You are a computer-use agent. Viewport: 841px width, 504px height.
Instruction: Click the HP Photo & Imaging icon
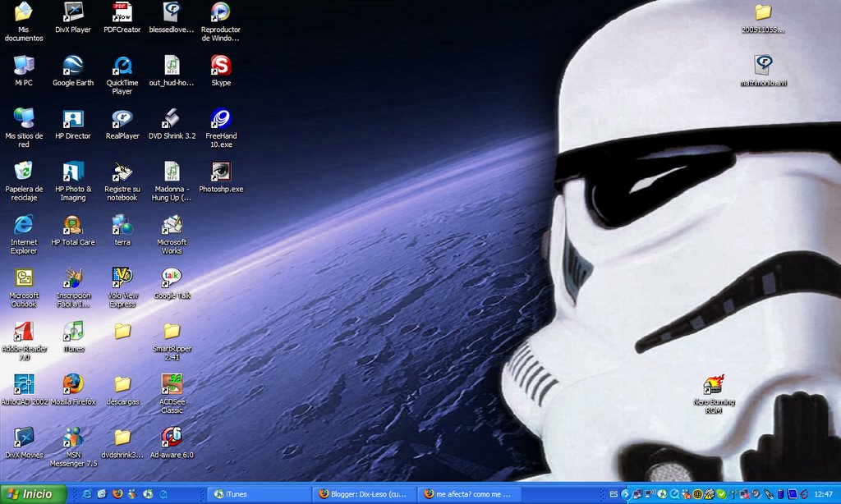73,172
